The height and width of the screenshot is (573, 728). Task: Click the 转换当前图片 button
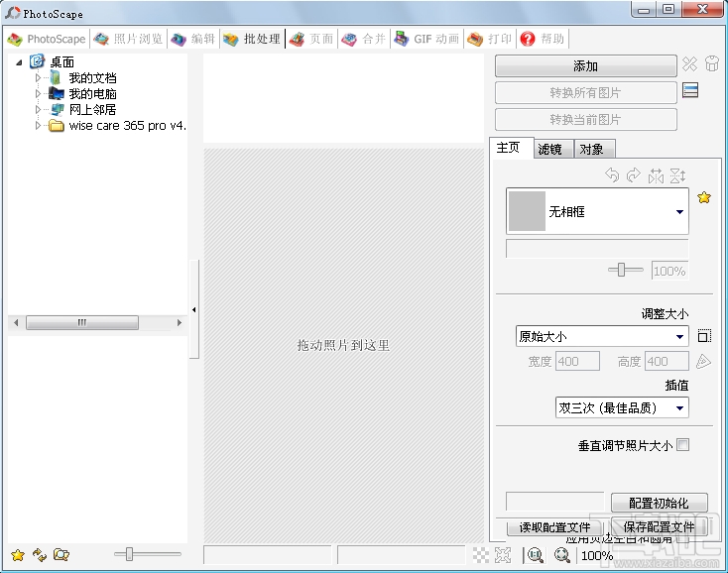click(x=585, y=120)
